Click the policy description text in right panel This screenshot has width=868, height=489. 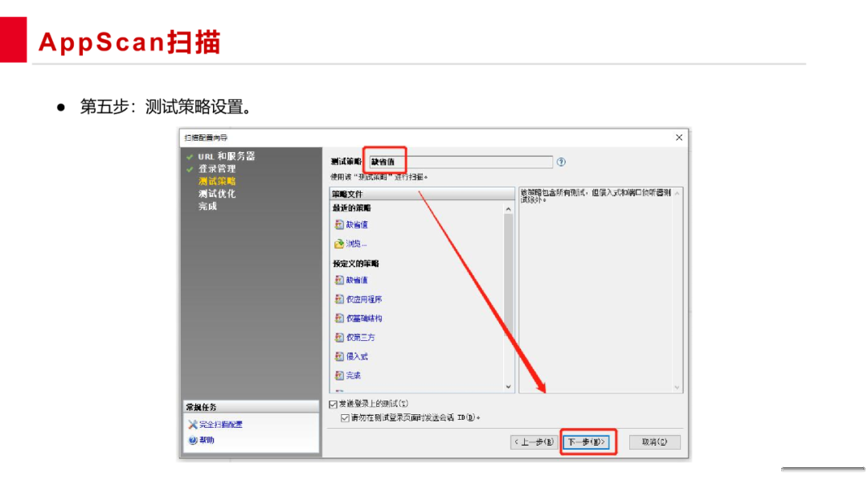pyautogui.click(x=595, y=196)
